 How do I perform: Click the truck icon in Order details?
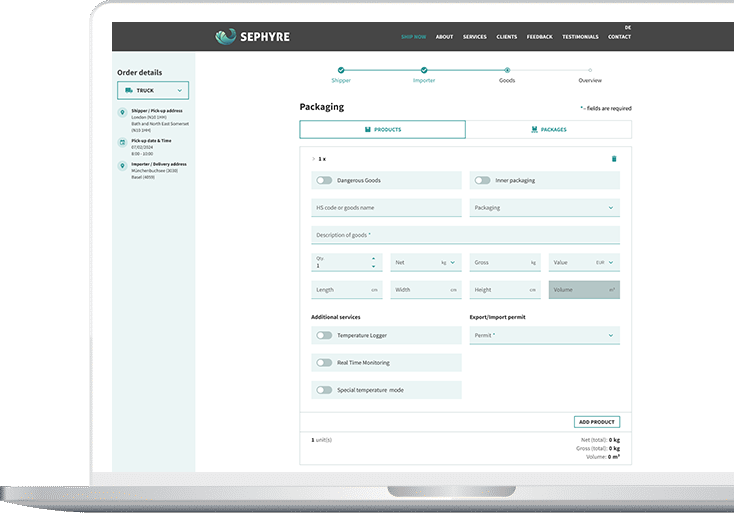(129, 90)
